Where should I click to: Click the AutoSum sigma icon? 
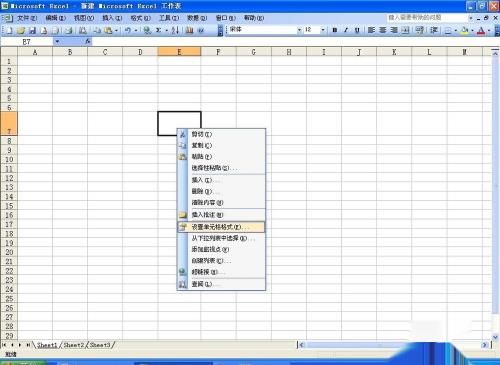click(159, 31)
